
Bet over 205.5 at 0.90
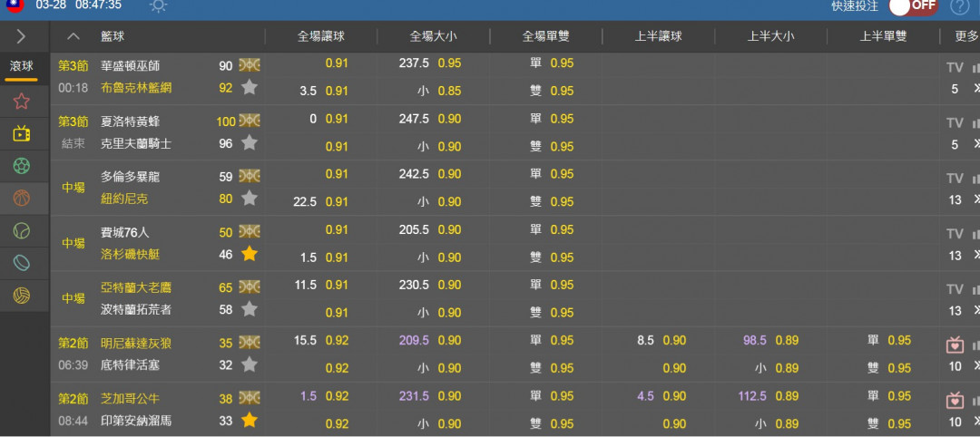449,229
